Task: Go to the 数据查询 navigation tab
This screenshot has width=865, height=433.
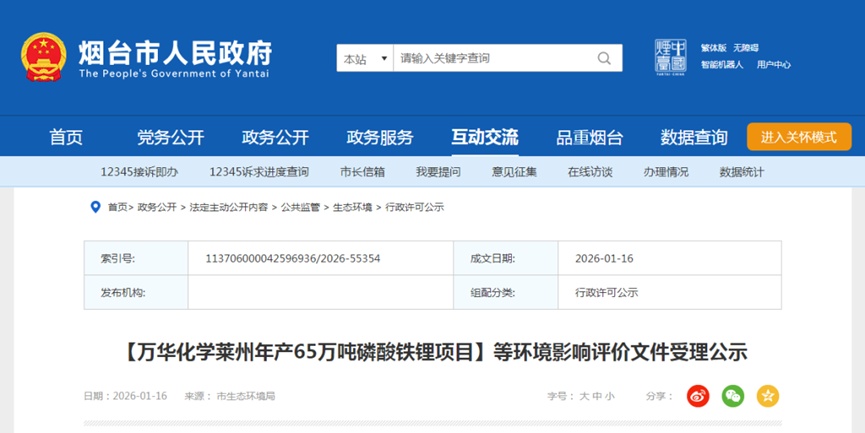Action: click(694, 137)
